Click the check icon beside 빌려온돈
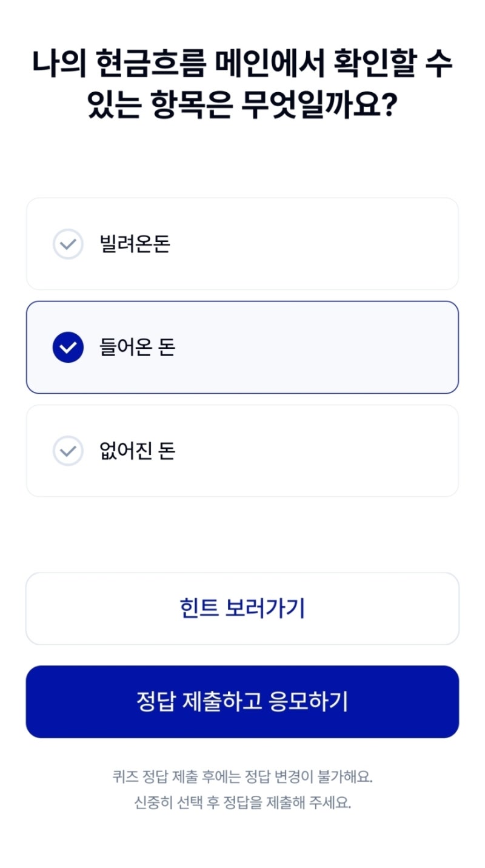 click(68, 244)
